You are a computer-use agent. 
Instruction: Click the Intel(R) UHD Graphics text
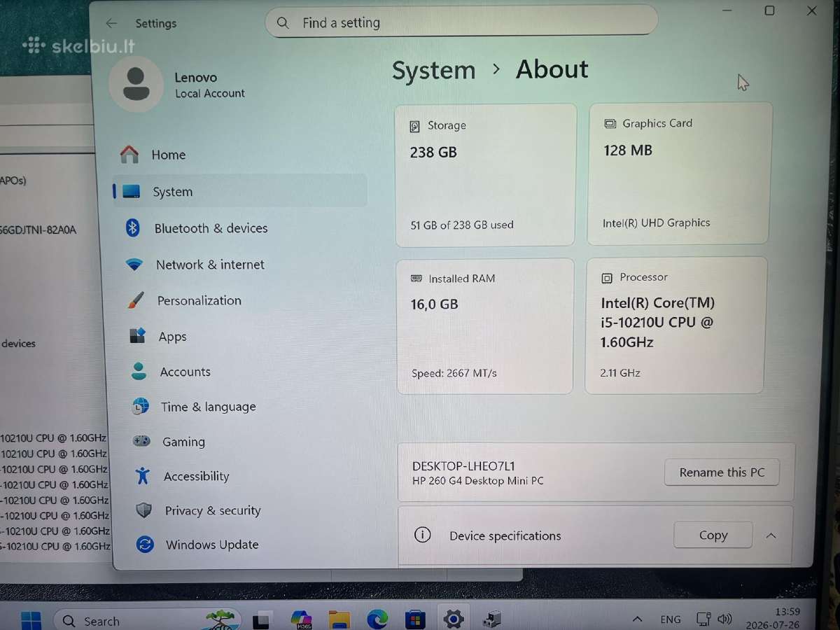point(657,223)
